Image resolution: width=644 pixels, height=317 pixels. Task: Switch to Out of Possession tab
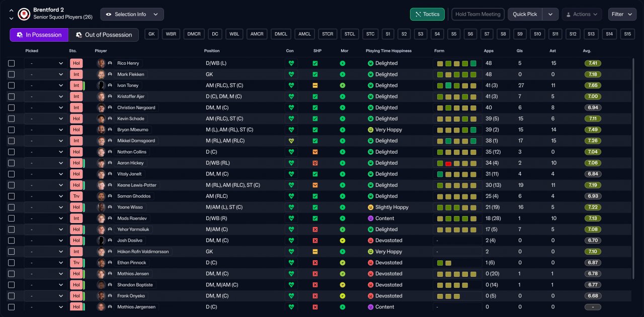click(x=103, y=35)
